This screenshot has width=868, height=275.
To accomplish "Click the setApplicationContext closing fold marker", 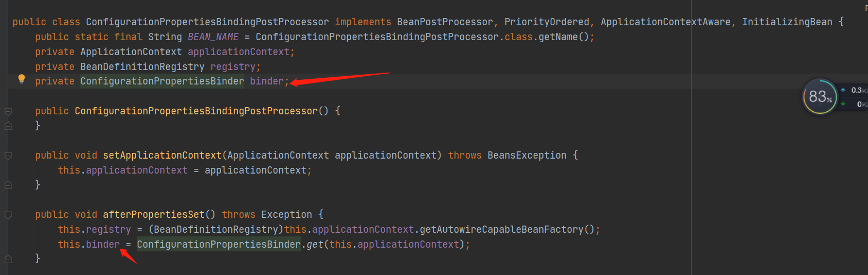I will click(x=8, y=185).
